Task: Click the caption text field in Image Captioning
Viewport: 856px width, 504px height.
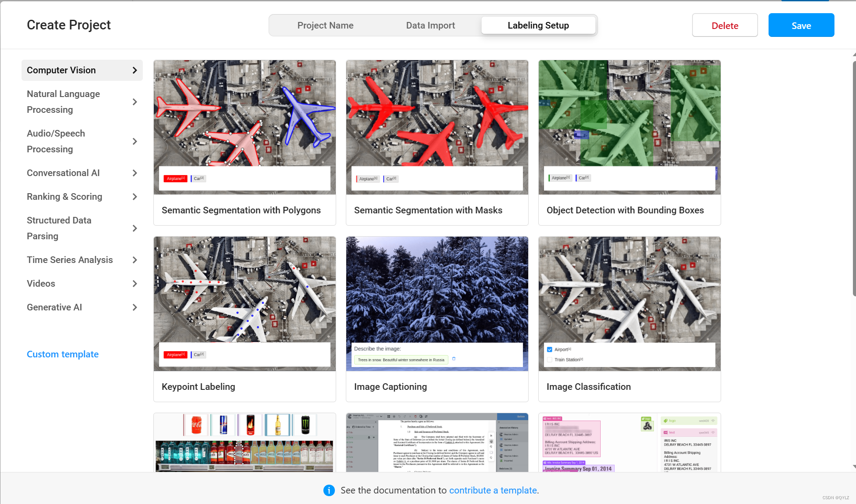Action: (x=401, y=360)
